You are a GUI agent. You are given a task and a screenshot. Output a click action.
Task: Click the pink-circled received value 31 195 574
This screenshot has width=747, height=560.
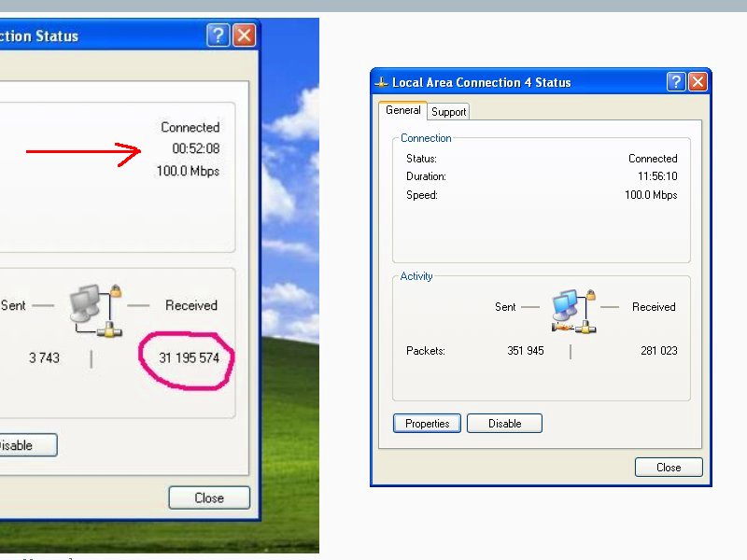pos(193,358)
